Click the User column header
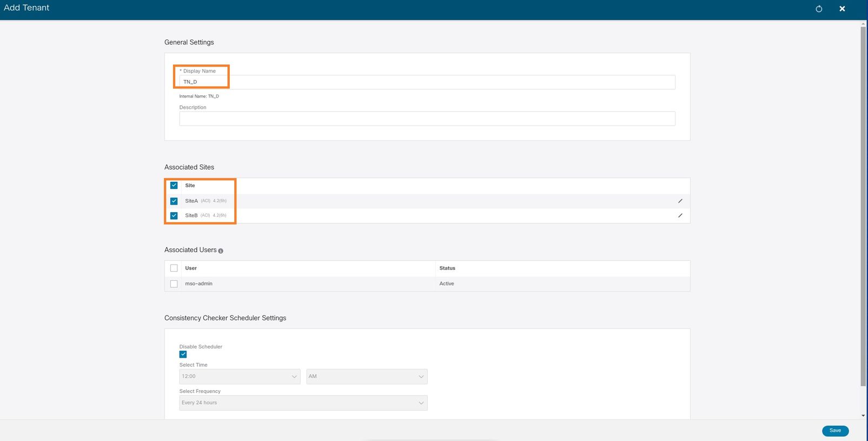The height and width of the screenshot is (441, 868). pyautogui.click(x=191, y=268)
